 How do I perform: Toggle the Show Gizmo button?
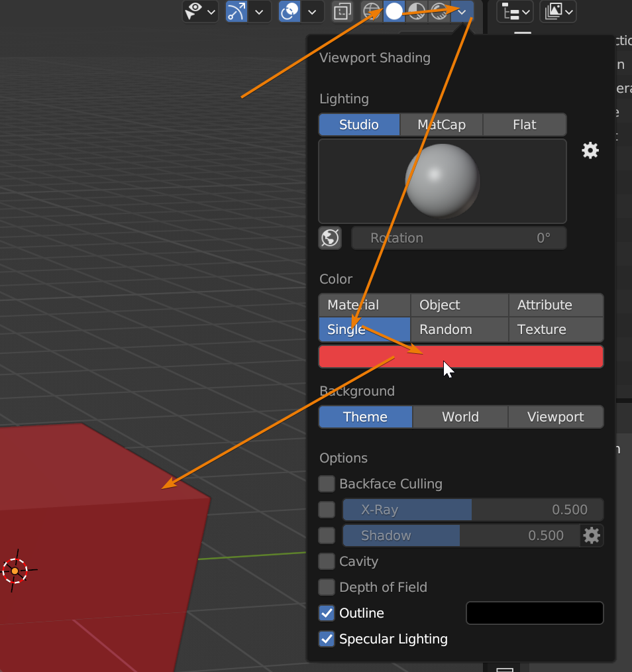pyautogui.click(x=236, y=11)
